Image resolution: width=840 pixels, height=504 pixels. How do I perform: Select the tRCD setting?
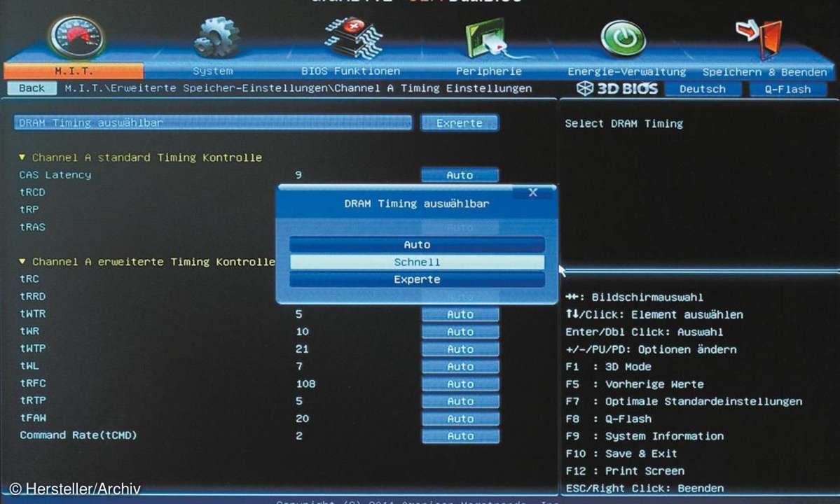click(x=32, y=192)
